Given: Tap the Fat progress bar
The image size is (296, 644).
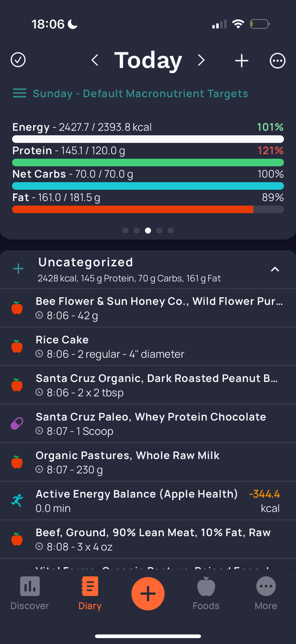Looking at the screenshot, I should pos(148,210).
